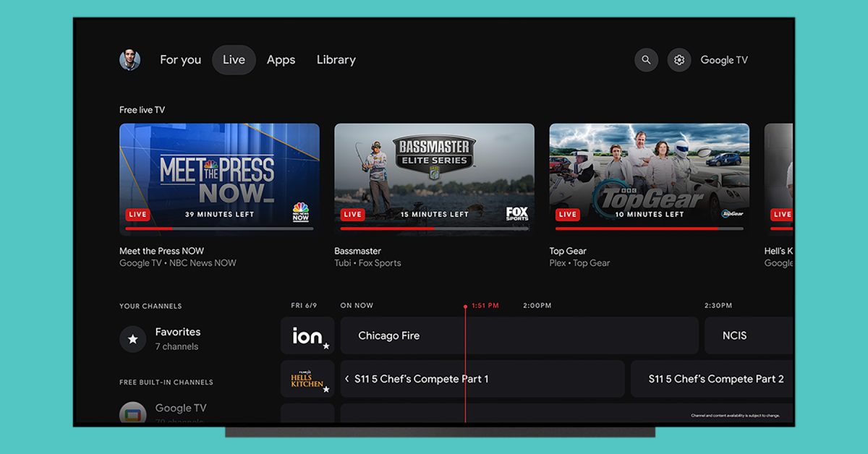Click the LIVE badge on Bassmaster card

(352, 215)
